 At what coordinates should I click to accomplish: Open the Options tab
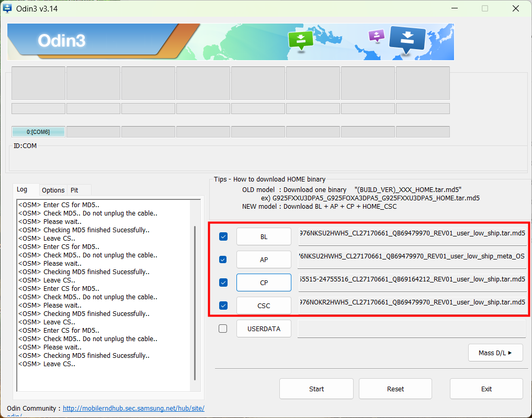pyautogui.click(x=53, y=190)
